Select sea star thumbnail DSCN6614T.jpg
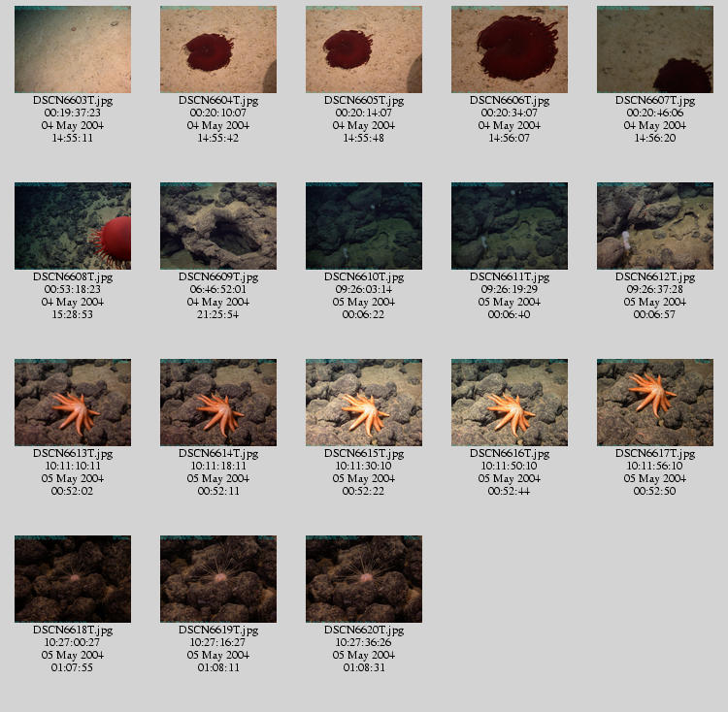The height and width of the screenshot is (712, 728). click(x=218, y=403)
